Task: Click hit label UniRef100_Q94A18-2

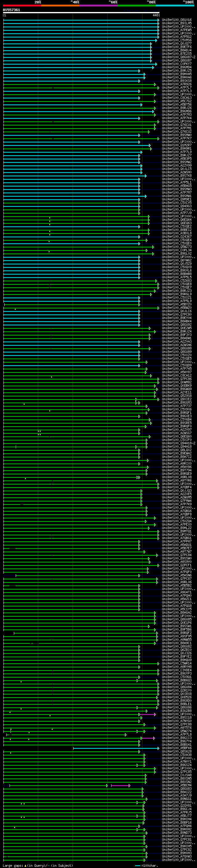Action: point(179,443)
